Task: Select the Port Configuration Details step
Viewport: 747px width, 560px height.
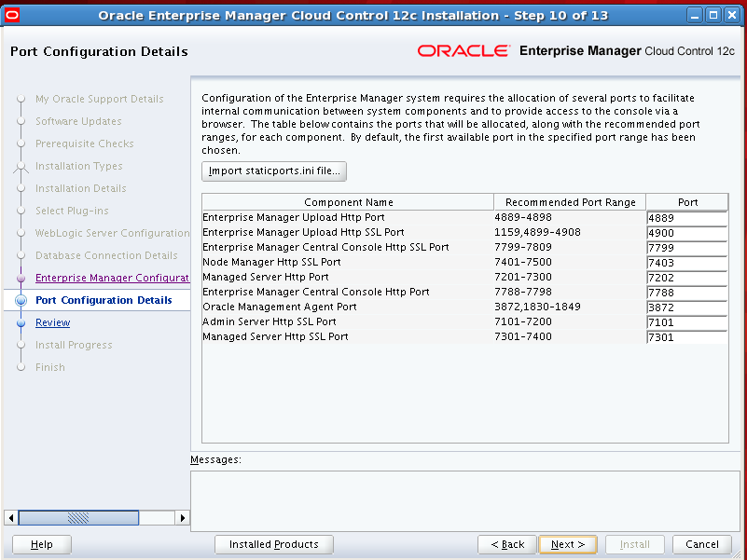Action: tap(104, 300)
